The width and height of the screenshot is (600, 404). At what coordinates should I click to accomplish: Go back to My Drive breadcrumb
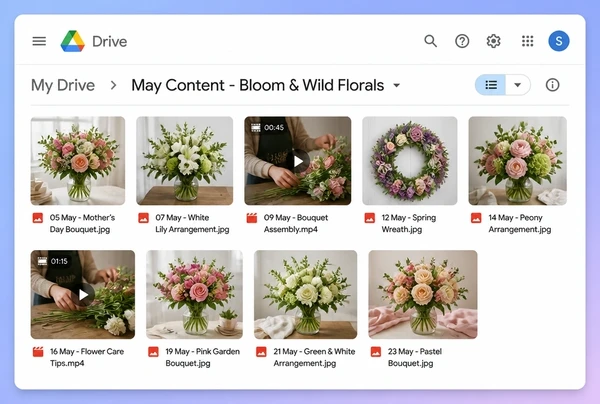[63, 85]
